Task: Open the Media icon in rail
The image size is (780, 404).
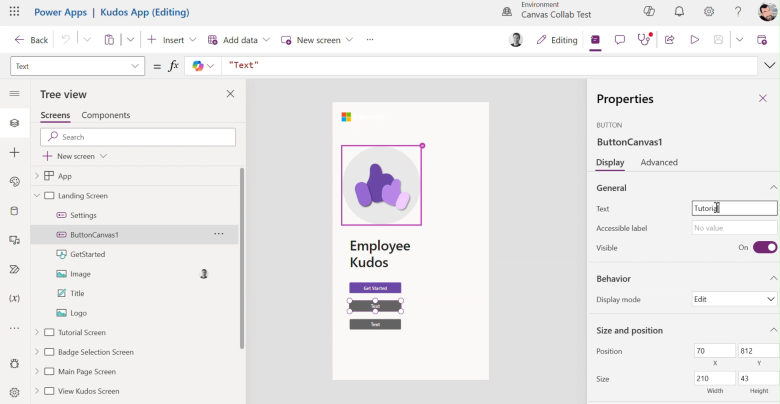Action: point(14,240)
